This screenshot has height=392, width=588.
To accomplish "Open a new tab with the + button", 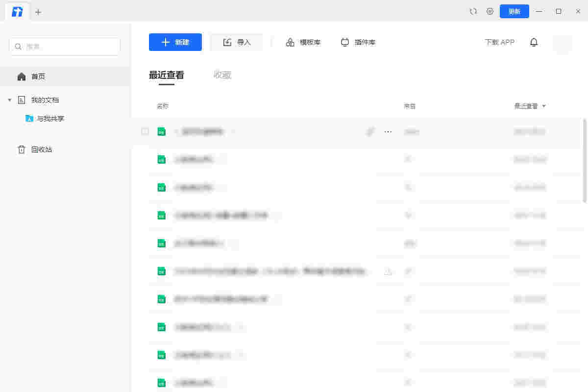I will (38, 12).
